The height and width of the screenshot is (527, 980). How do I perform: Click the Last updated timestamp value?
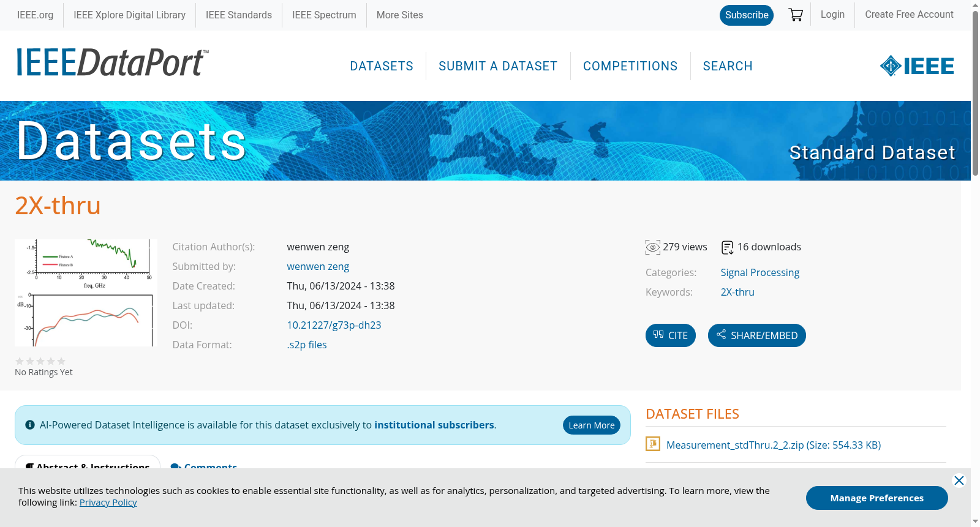(x=341, y=305)
